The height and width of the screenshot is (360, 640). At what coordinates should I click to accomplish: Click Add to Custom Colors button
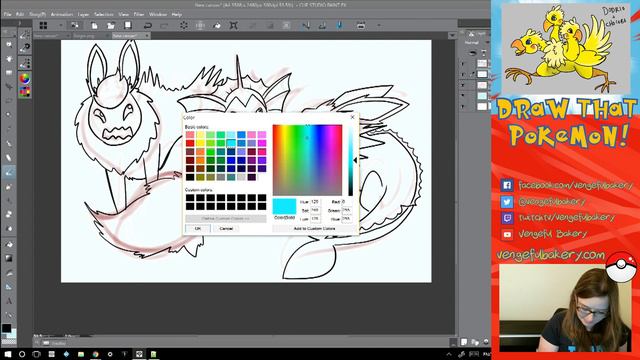point(314,229)
